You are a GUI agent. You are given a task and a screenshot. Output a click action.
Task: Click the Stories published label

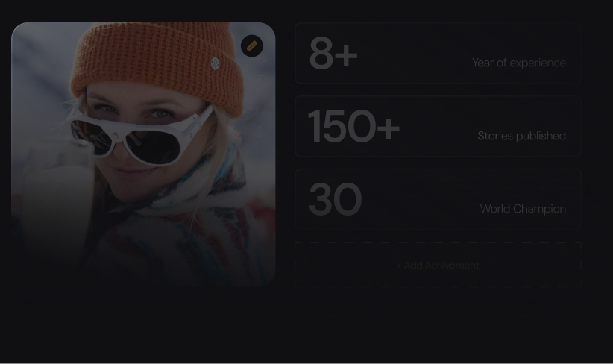point(521,136)
